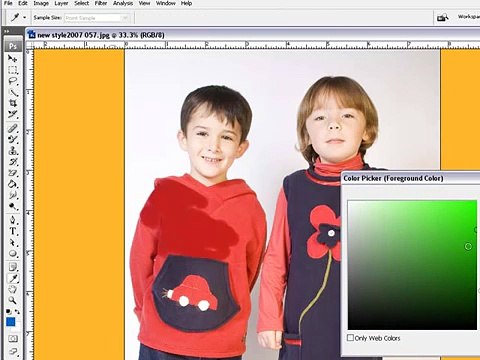480x360 pixels.
Task: Click the Color Picker selection circle marker
Action: pos(468,246)
